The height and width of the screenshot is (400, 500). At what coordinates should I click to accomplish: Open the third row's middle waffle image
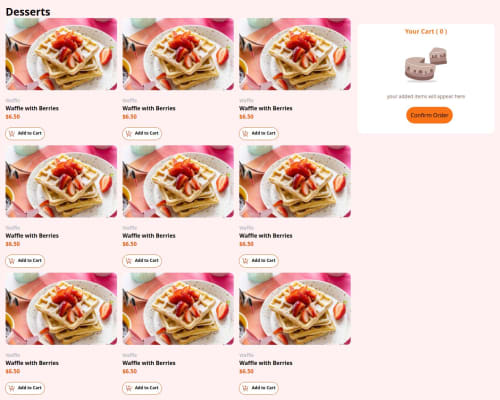click(178, 309)
